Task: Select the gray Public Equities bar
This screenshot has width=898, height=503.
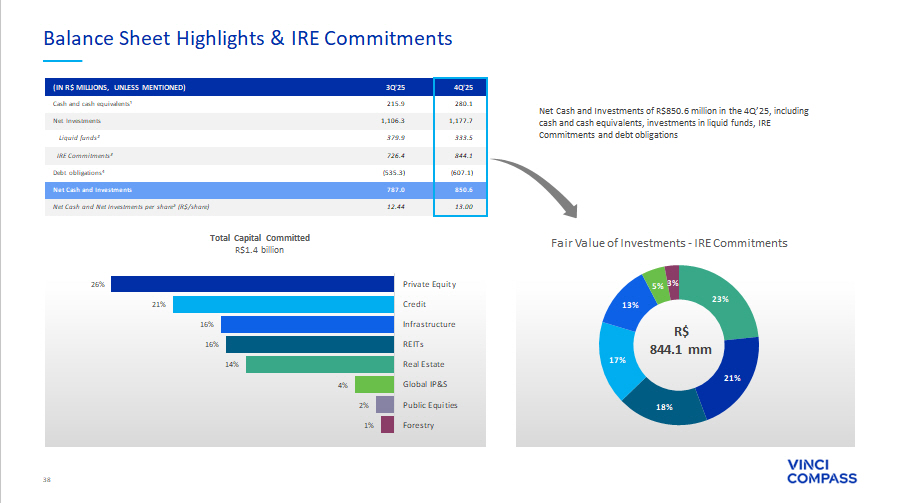Action: 385,405
